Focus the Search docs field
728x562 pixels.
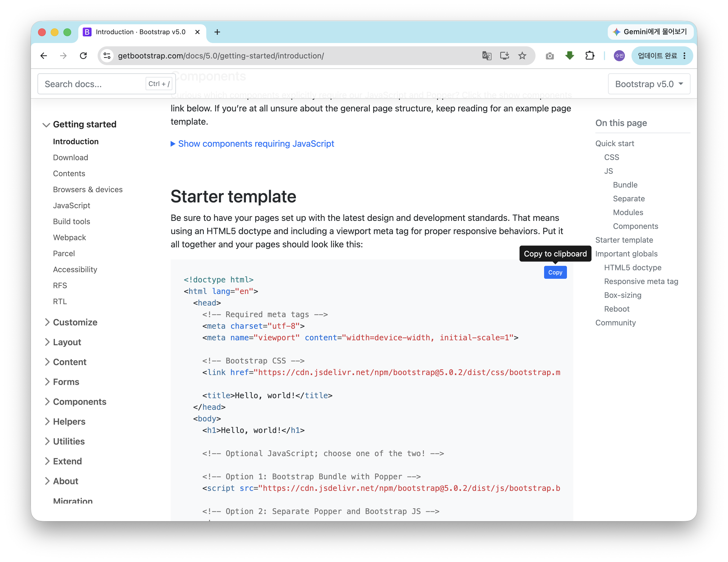tap(107, 84)
